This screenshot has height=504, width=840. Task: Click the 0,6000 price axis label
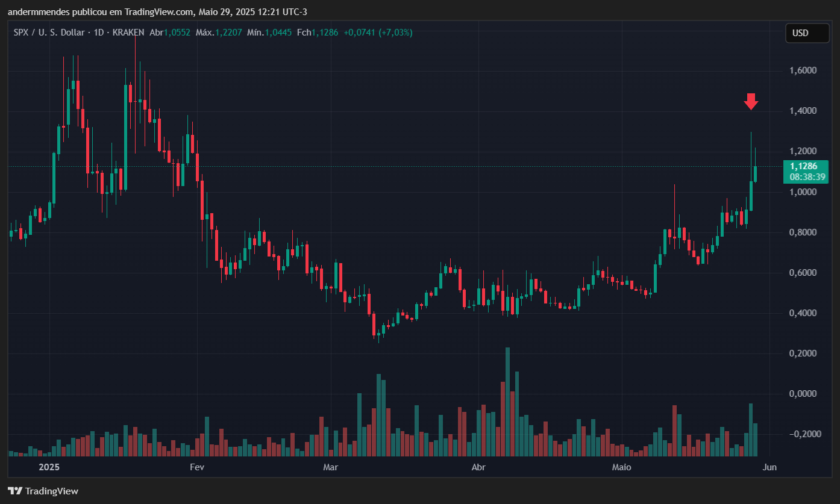click(x=803, y=273)
